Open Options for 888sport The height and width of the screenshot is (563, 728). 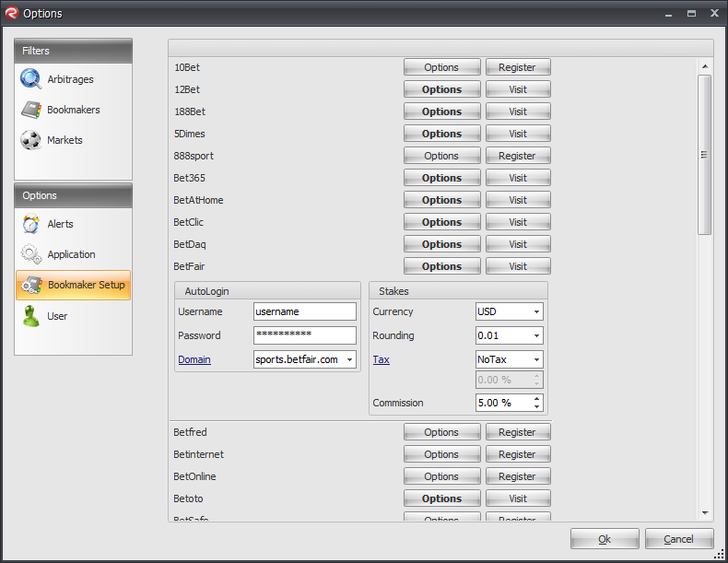pyautogui.click(x=441, y=156)
